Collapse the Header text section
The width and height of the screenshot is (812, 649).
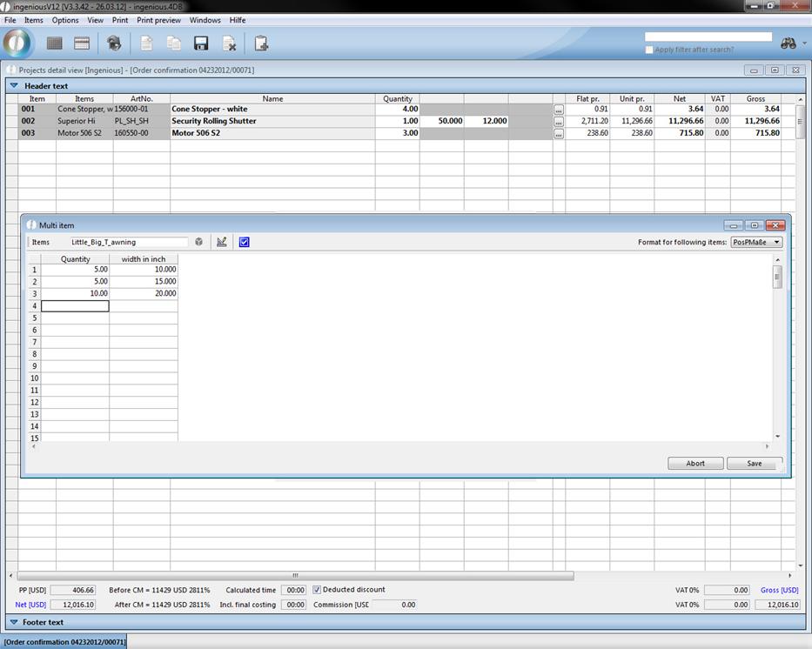pos(14,86)
